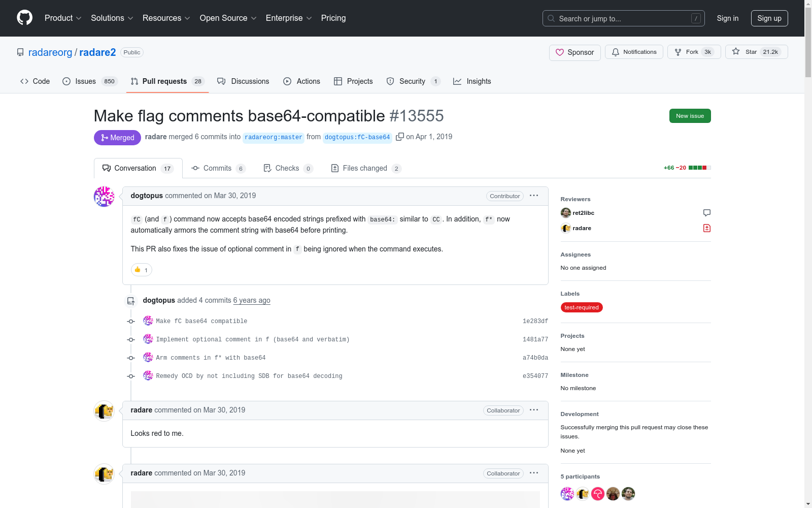Switch to the Files changed tab
Viewport: 812px width, 508px height.
[366, 168]
